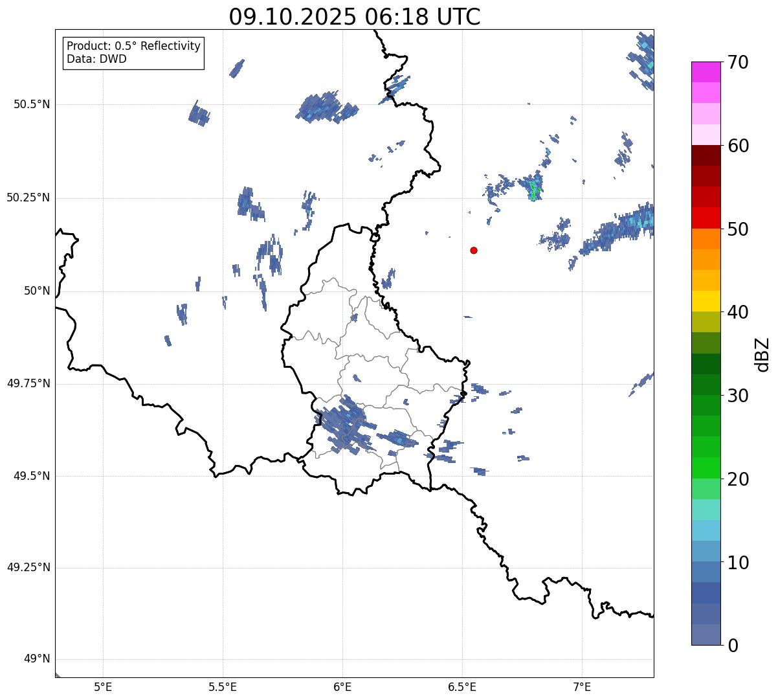Click the "49.5°N" latitude label
778x700 pixels.
click(32, 476)
